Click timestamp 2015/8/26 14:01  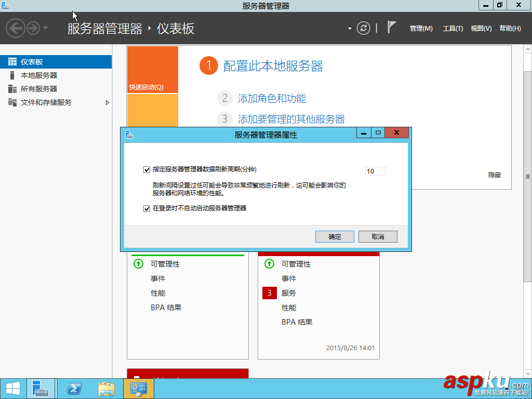point(351,348)
